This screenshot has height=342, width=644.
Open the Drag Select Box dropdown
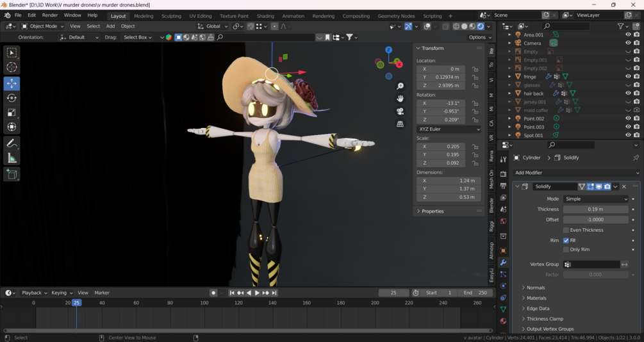[x=138, y=37]
